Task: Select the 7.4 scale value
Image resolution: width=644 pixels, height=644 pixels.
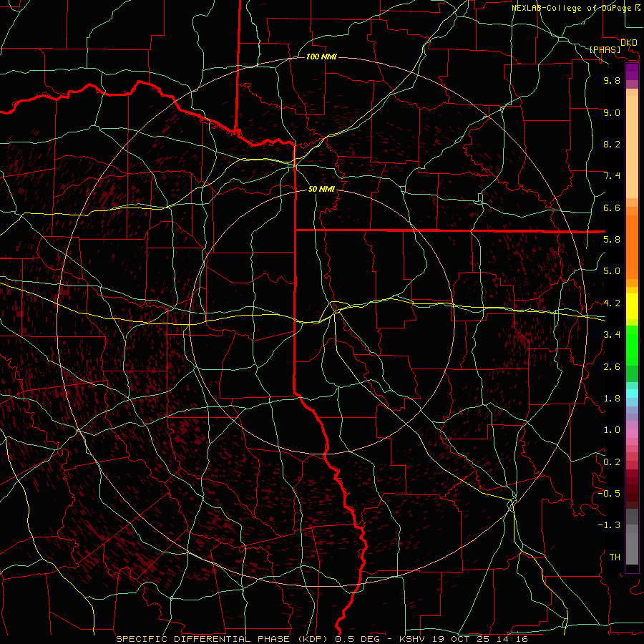Action: [x=612, y=176]
